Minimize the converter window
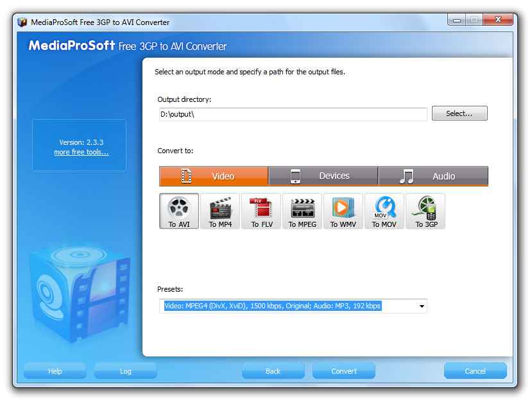 coord(457,20)
